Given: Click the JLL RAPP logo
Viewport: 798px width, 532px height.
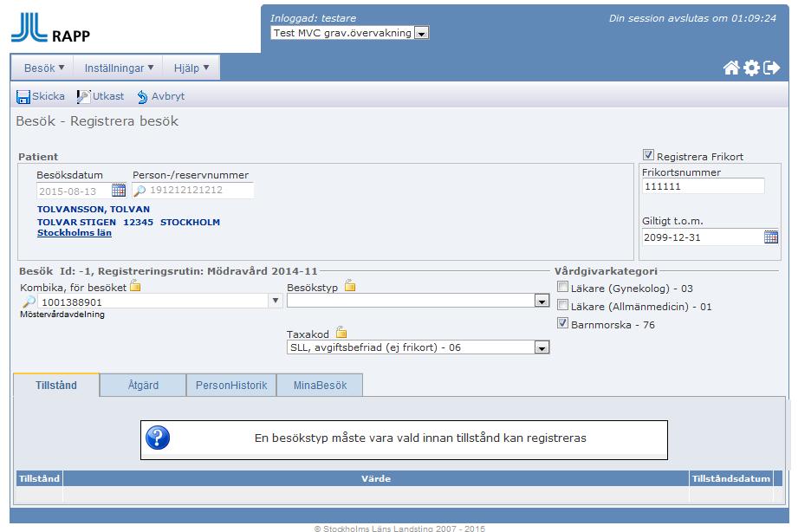Looking at the screenshot, I should point(50,29).
